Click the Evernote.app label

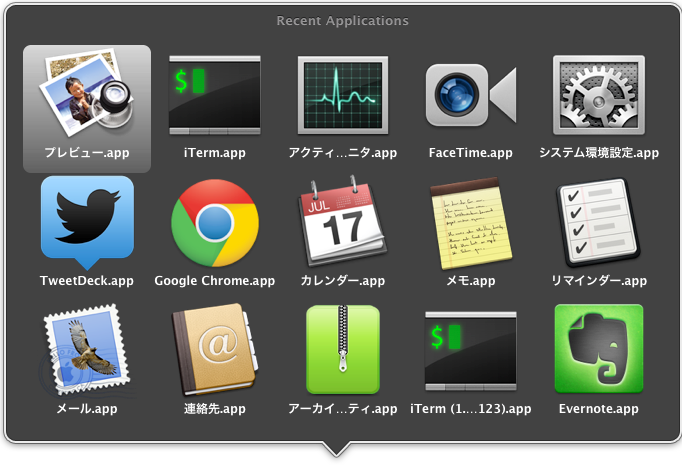599,408
